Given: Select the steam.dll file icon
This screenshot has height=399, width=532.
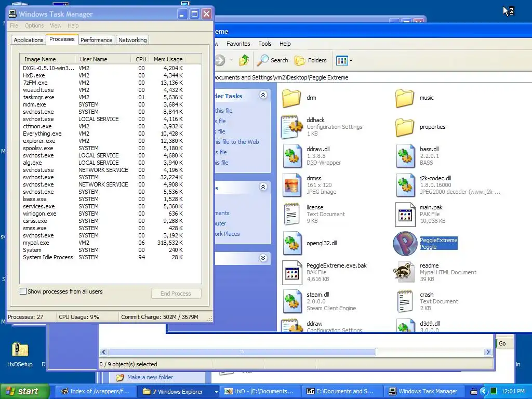Looking at the screenshot, I should [292, 302].
